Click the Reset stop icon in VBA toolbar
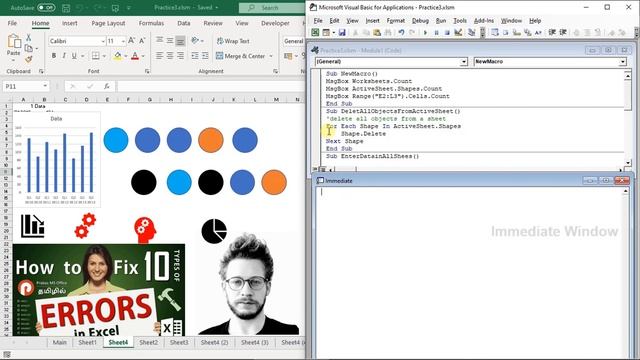Viewport: 640px width, 360px height. tap(447, 33)
